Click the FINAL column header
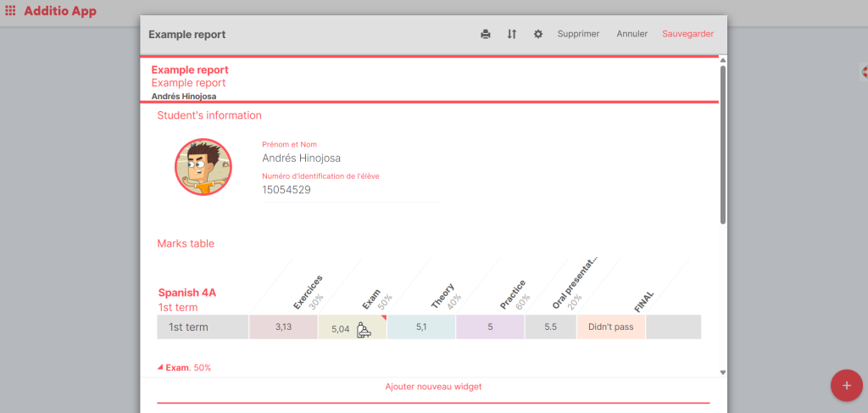The image size is (868, 413). pos(644,302)
